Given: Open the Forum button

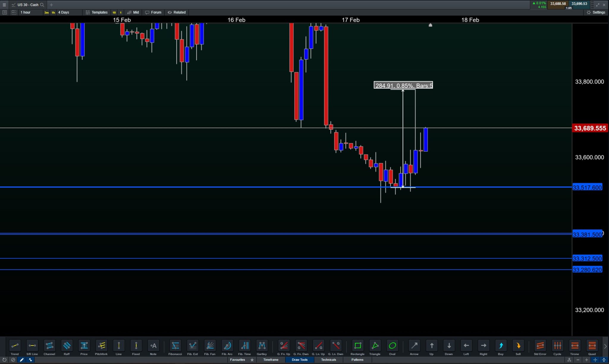Looking at the screenshot, I should tap(153, 12).
